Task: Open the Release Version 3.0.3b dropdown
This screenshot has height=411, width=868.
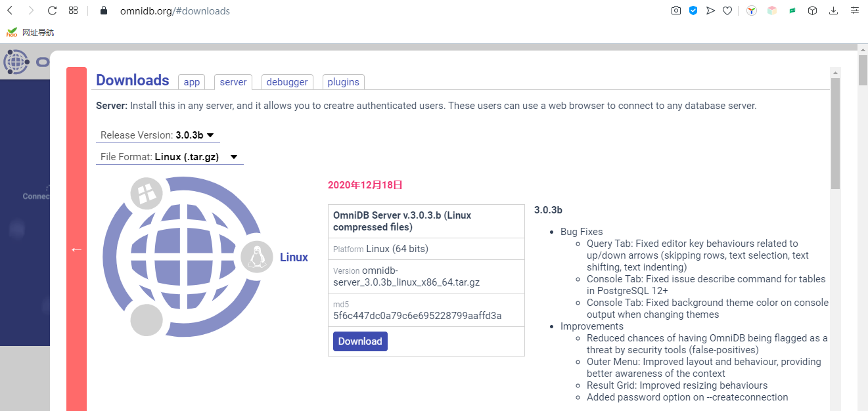Action: tap(158, 135)
